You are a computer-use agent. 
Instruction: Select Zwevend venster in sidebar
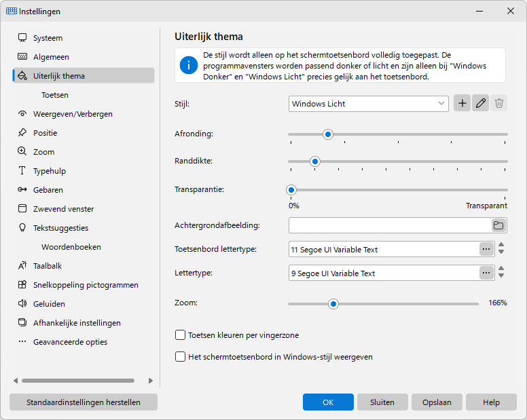[84, 208]
